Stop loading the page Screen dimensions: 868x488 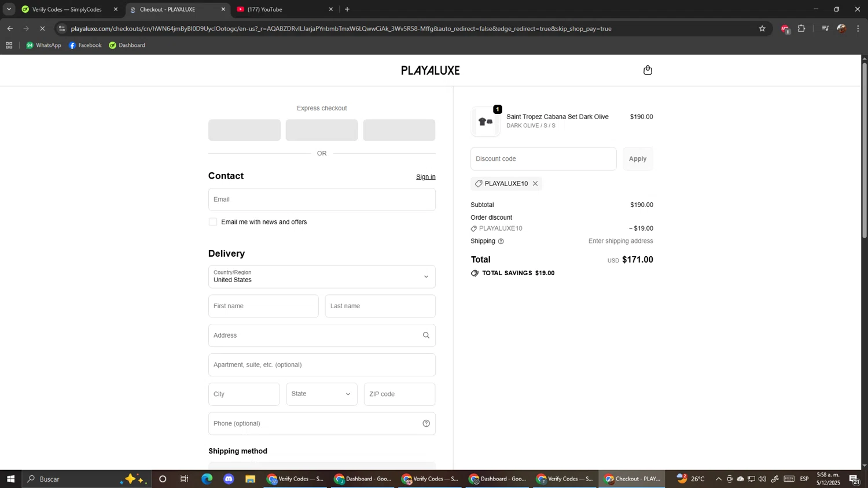[x=42, y=28]
